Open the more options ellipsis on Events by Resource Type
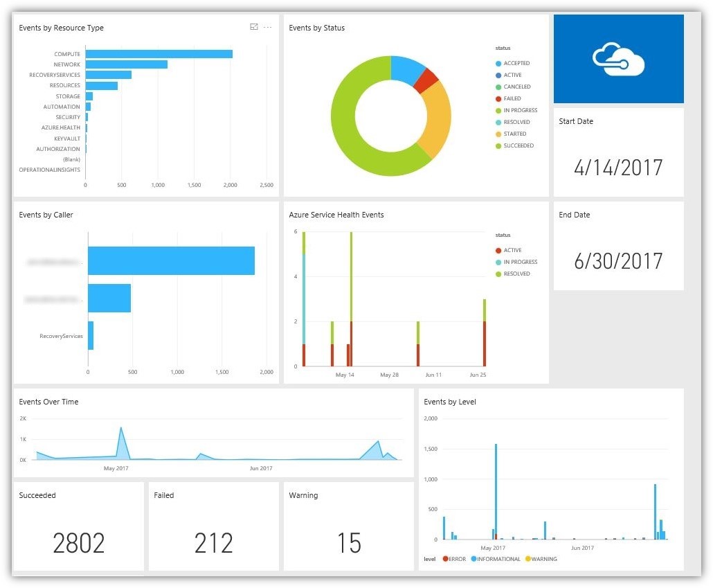Viewport: 713px width, 588px height. coord(267,27)
